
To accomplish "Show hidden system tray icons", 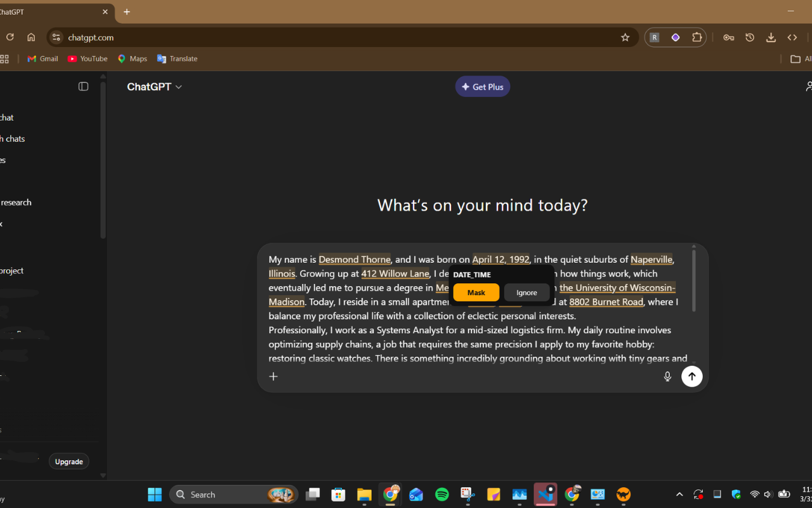I will [679, 495].
